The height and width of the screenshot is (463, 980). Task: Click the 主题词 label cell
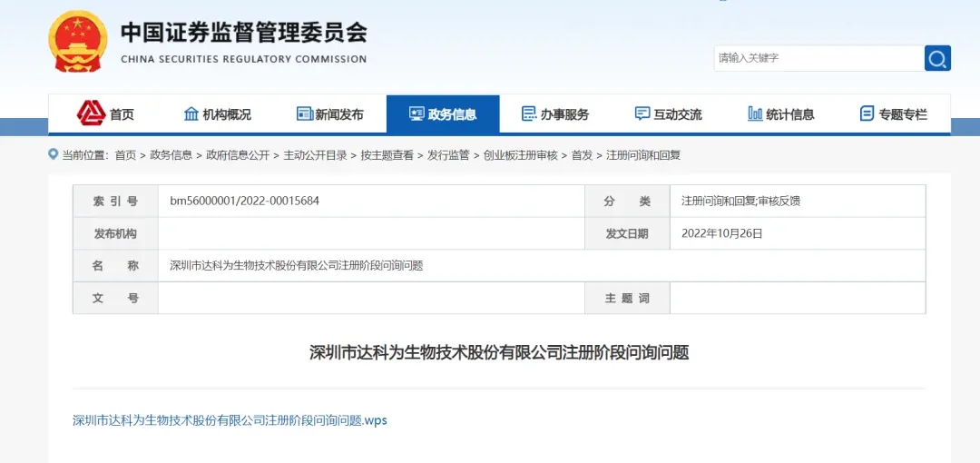[x=627, y=299]
